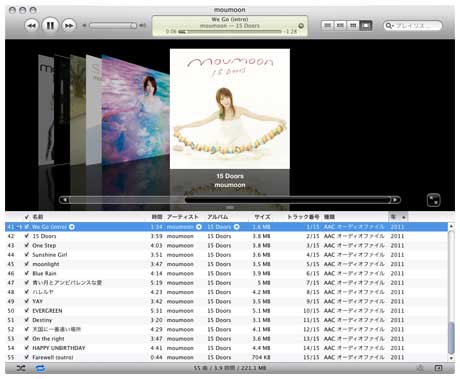The height and width of the screenshot is (379, 460).
Task: Toggle sort direction on the 年 column
Action: pos(398,217)
